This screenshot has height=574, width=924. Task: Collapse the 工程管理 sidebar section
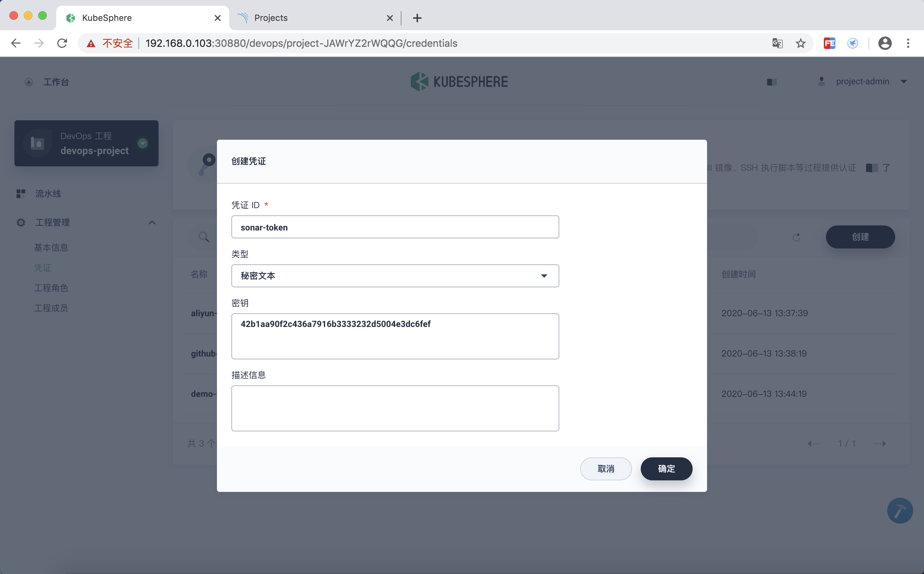152,223
